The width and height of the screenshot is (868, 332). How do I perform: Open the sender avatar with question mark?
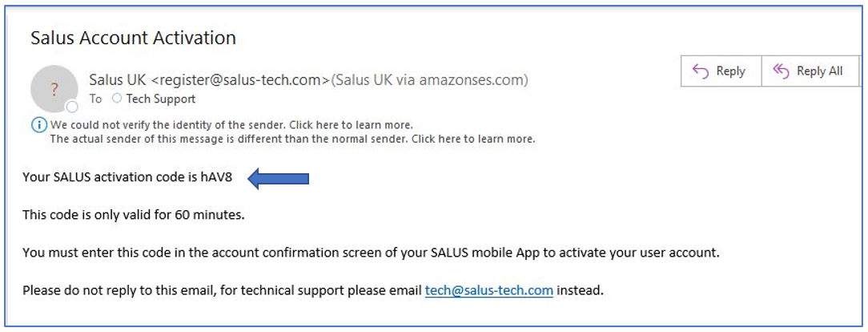tap(54, 89)
